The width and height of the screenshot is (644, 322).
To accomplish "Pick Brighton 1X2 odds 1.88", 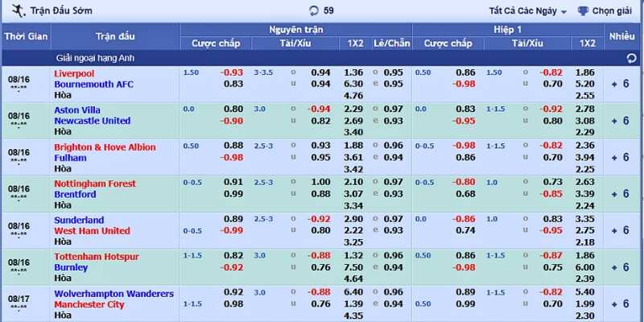I will (353, 146).
